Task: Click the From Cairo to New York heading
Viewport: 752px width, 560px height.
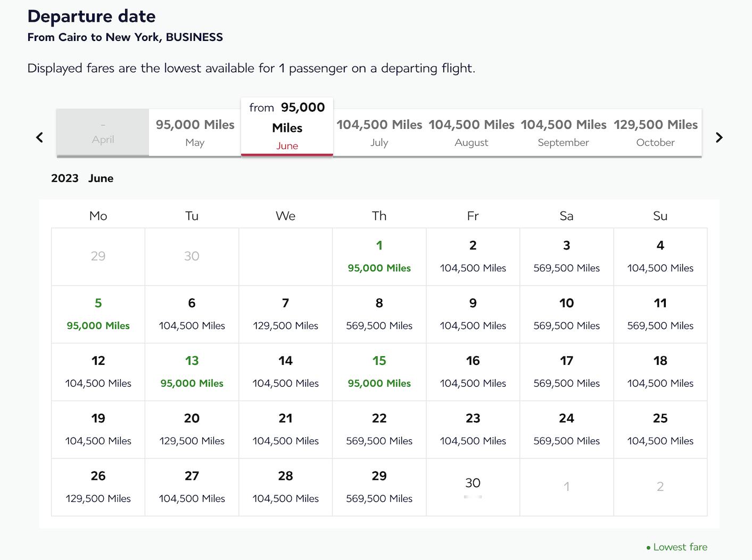Action: 125,37
